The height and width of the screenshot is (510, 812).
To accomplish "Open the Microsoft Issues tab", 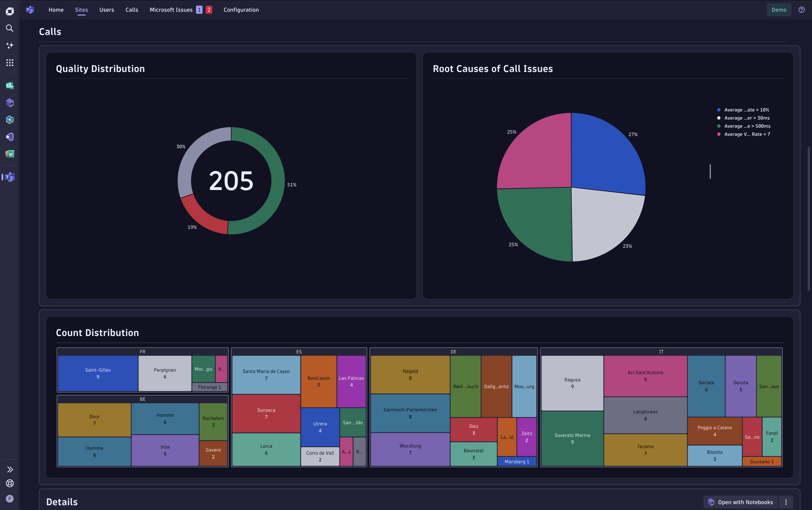I will click(171, 10).
